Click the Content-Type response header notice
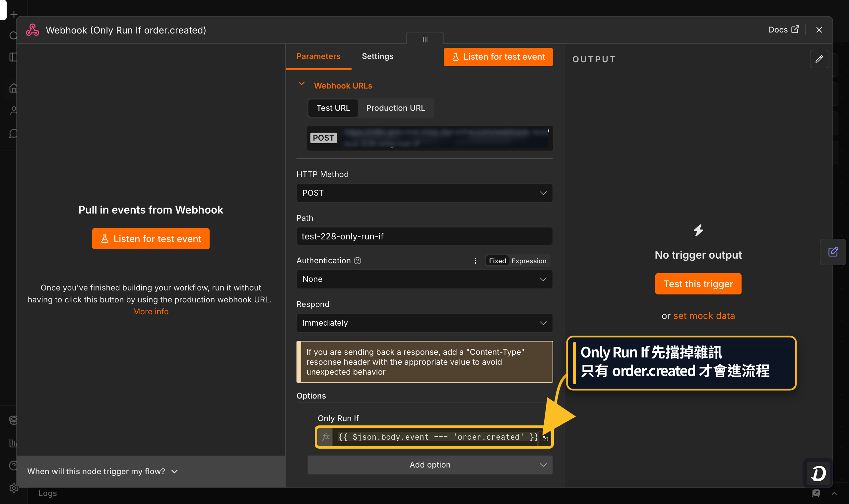Viewport: 849px width, 504px height. click(x=424, y=362)
